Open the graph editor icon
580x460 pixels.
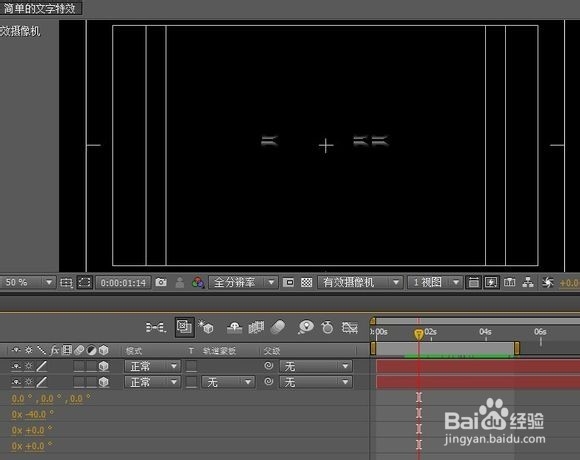(349, 327)
